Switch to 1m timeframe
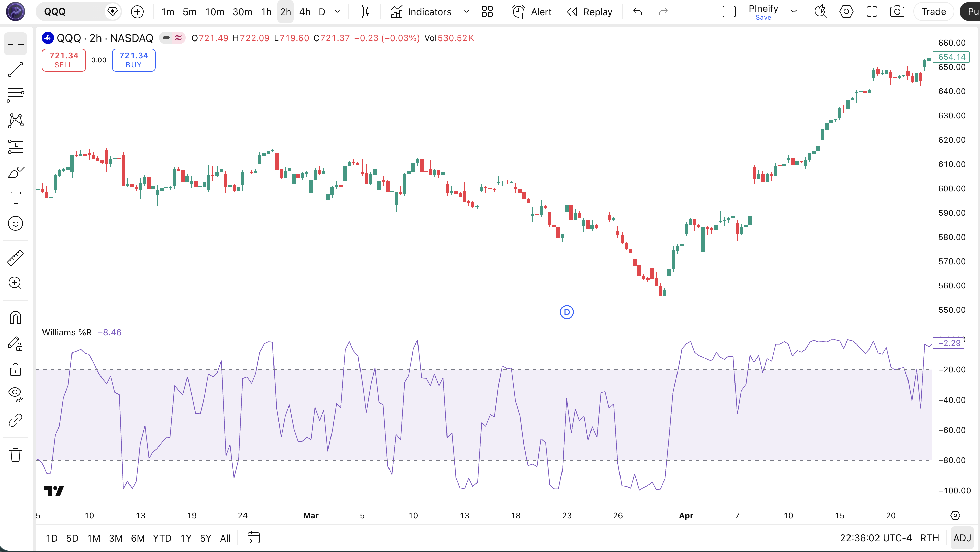The height and width of the screenshot is (552, 980). (x=168, y=12)
